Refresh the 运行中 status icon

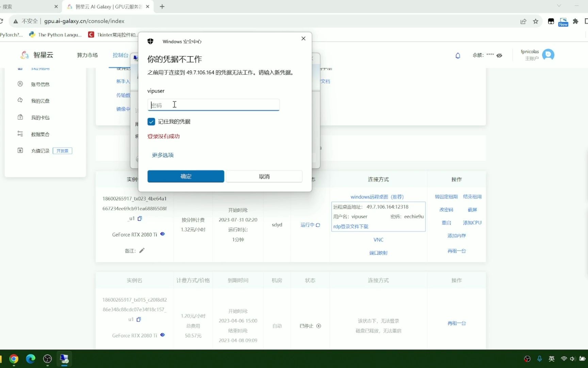click(x=318, y=225)
